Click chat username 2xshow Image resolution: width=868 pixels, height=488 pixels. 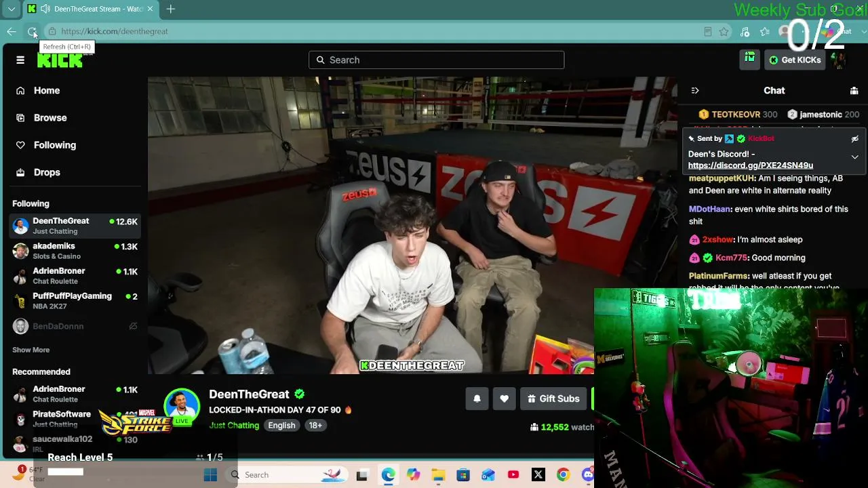tap(717, 240)
